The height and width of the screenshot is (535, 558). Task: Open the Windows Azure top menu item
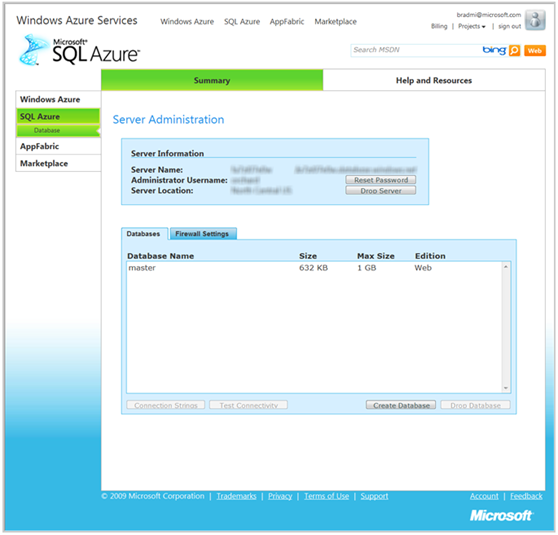187,22
